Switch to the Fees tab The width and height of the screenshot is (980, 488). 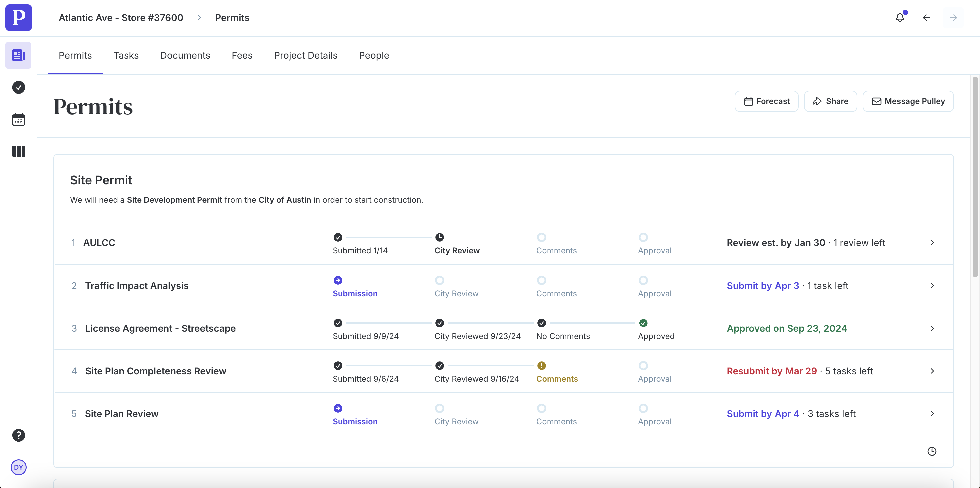(x=242, y=56)
